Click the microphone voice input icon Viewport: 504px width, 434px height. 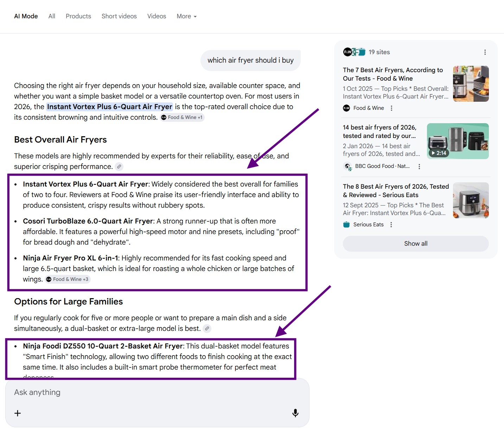(295, 413)
